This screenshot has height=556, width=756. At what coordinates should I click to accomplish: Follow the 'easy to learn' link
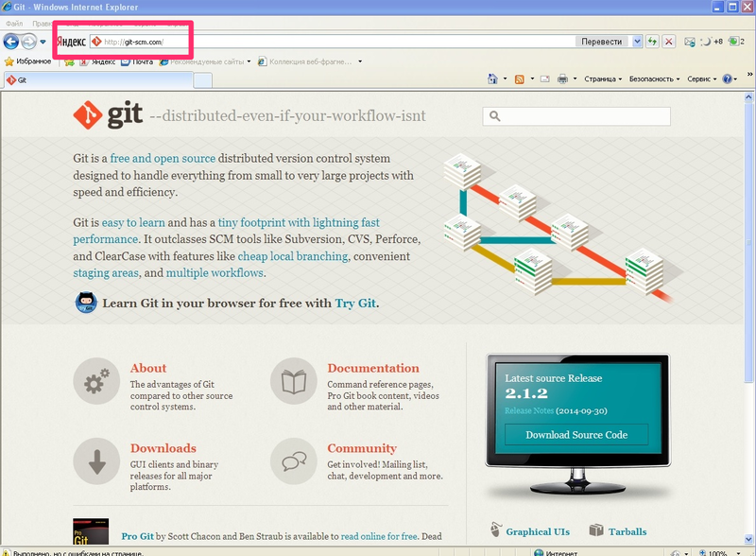(x=133, y=222)
